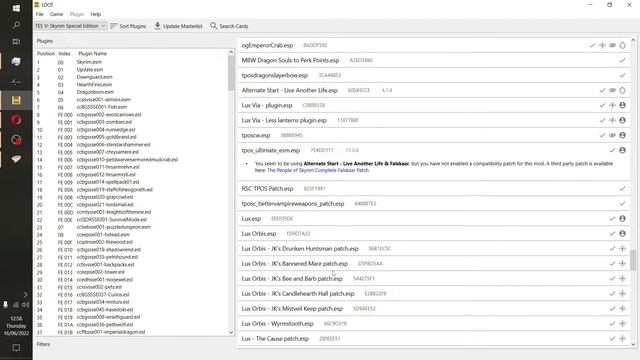
Task: Click user icon on tpos_ultimate_esm.esp card
Action: click(622, 150)
